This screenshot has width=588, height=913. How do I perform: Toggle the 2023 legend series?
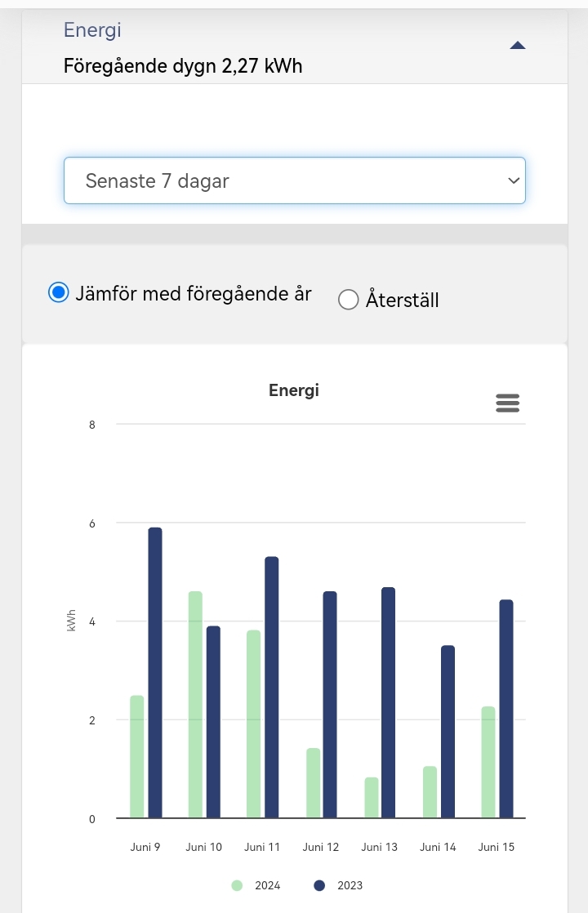click(338, 885)
